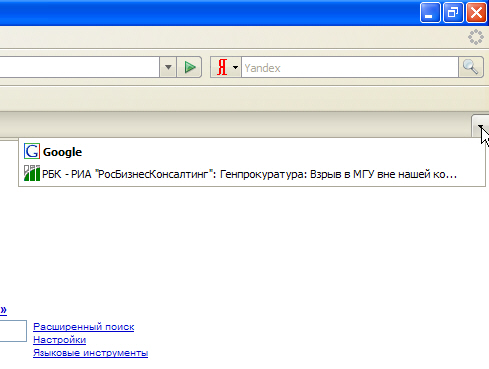Click the Google search text box
Screen dimensions: 489x369
(13, 331)
